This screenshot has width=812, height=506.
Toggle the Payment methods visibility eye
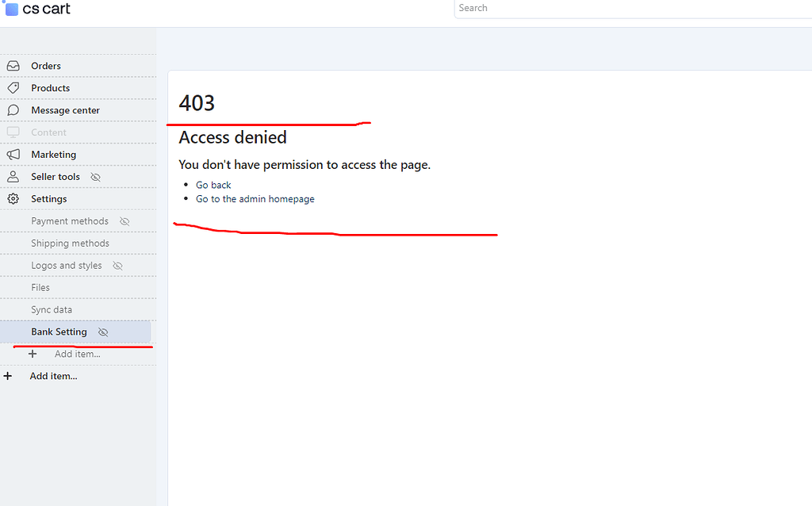tap(124, 221)
